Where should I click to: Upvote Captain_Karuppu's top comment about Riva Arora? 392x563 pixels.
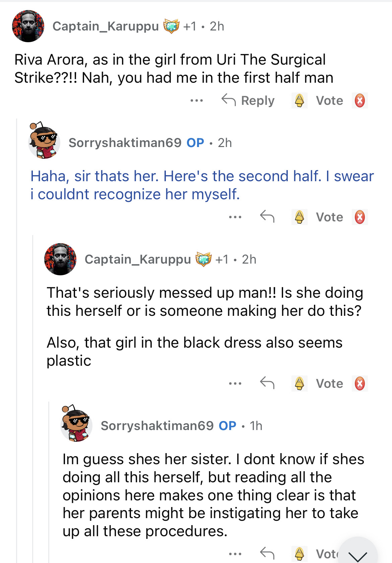(x=299, y=100)
